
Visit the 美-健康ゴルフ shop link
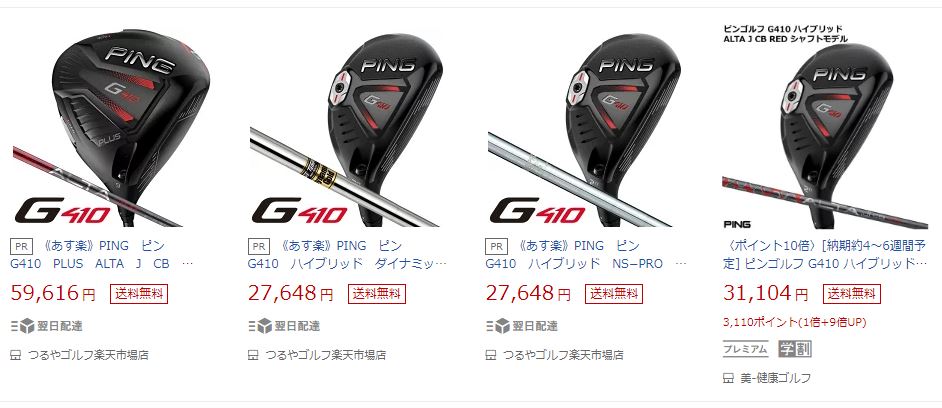[776, 378]
